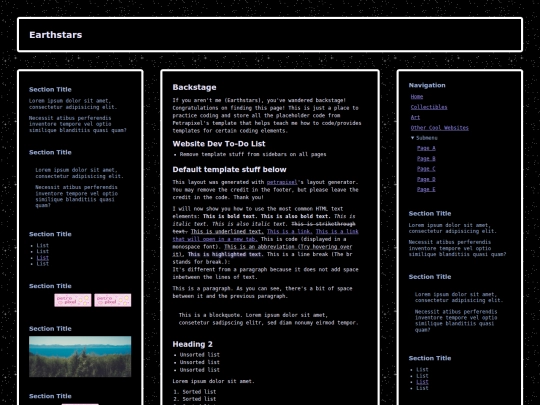This screenshot has width=540, height=405.
Task: Click first petrapixel badge in left sidebar
Action: [x=73, y=300]
